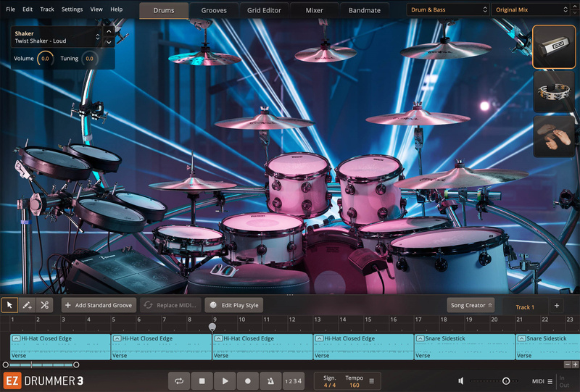The image size is (580, 392).
Task: Select the scissors cut tool
Action: click(x=45, y=305)
